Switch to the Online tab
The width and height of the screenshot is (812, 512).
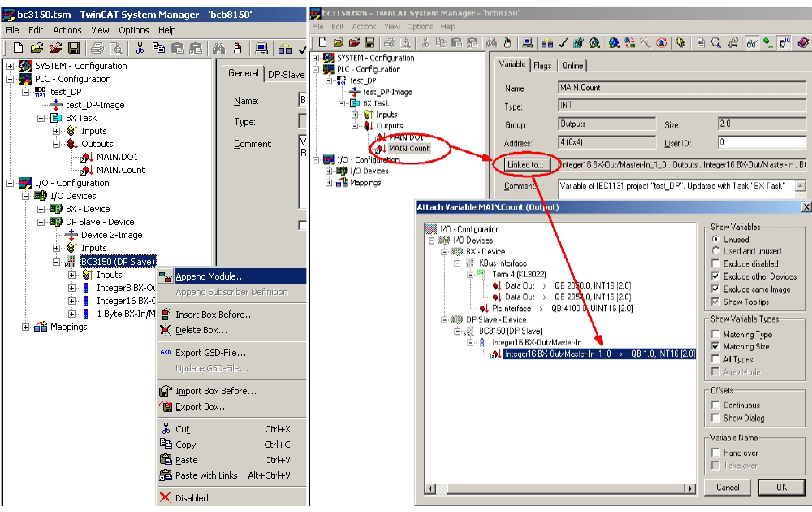coord(572,65)
